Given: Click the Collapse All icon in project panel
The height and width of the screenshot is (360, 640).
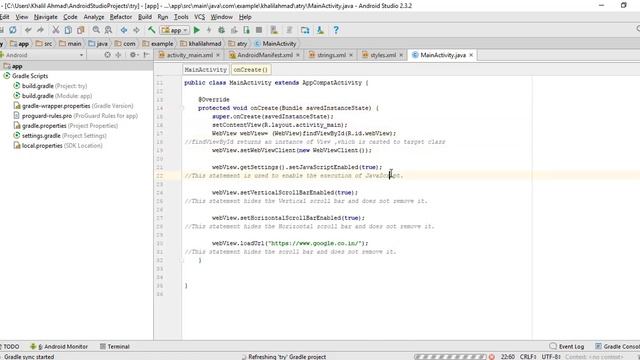Looking at the screenshot, I should [118, 55].
